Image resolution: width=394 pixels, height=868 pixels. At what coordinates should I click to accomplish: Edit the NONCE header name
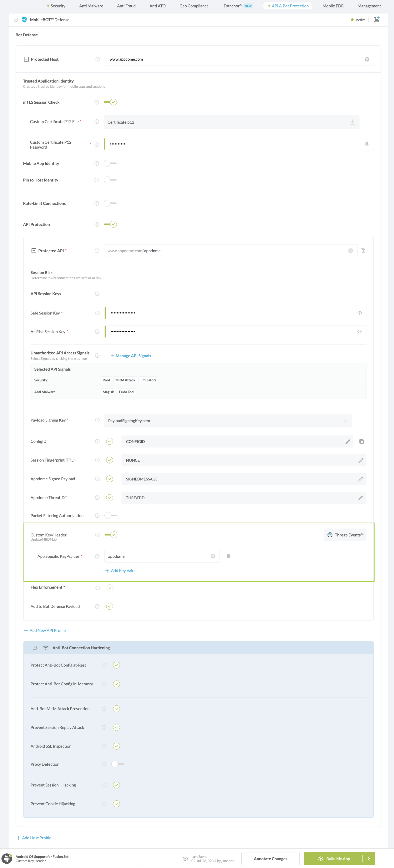[x=361, y=460]
